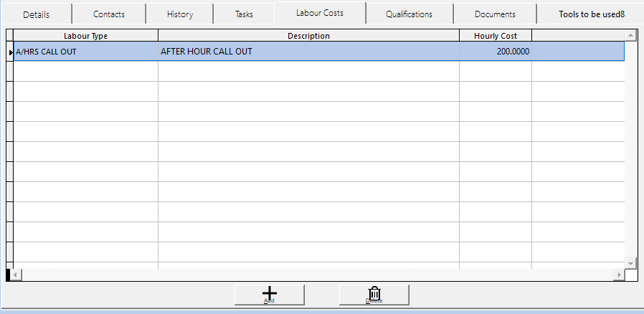The image size is (644, 314).
Task: Click the horizontal scrollbar right arrow
Action: tap(619, 275)
